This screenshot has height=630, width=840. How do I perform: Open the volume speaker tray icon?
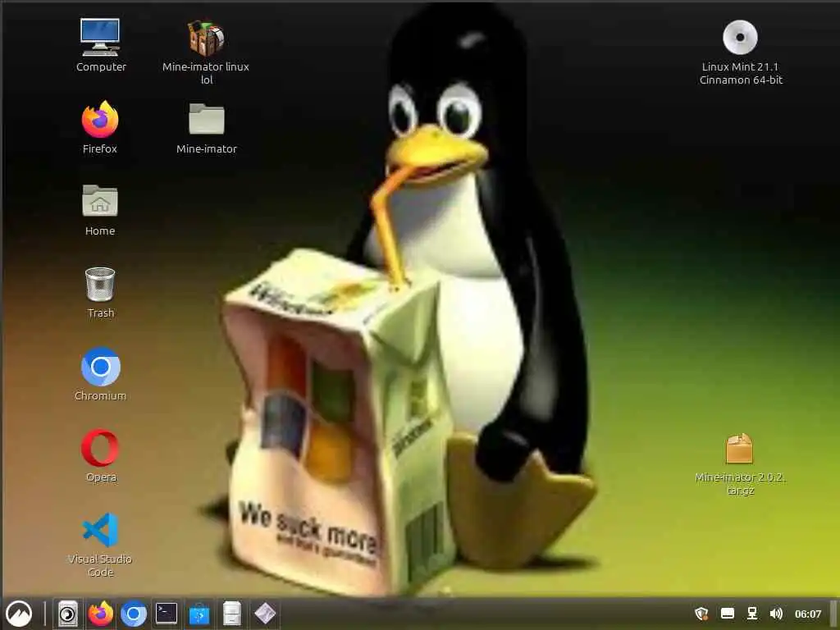pyautogui.click(x=776, y=614)
